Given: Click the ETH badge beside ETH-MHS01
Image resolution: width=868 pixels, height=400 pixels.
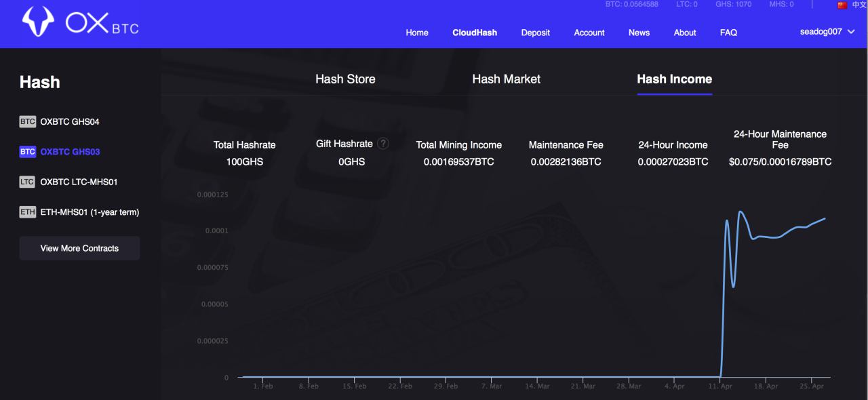Looking at the screenshot, I should click(x=27, y=212).
